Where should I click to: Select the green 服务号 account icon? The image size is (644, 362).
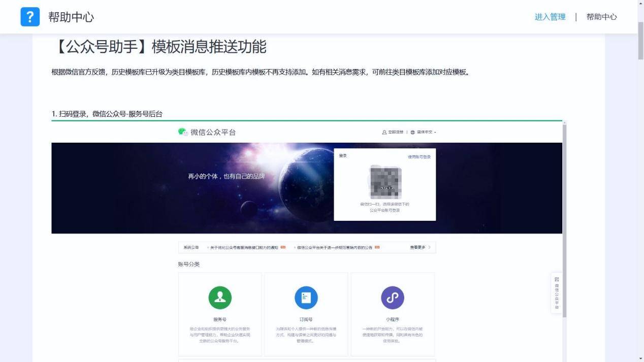coord(220,298)
